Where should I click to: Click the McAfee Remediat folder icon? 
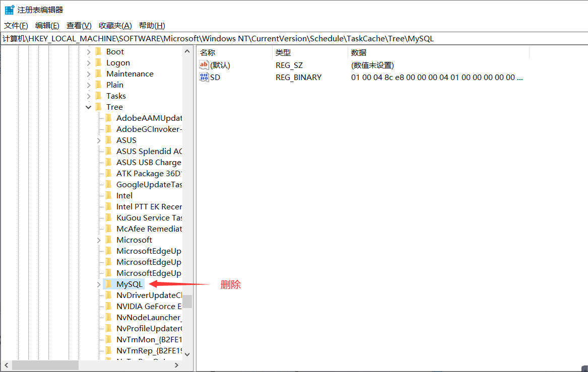pos(109,229)
